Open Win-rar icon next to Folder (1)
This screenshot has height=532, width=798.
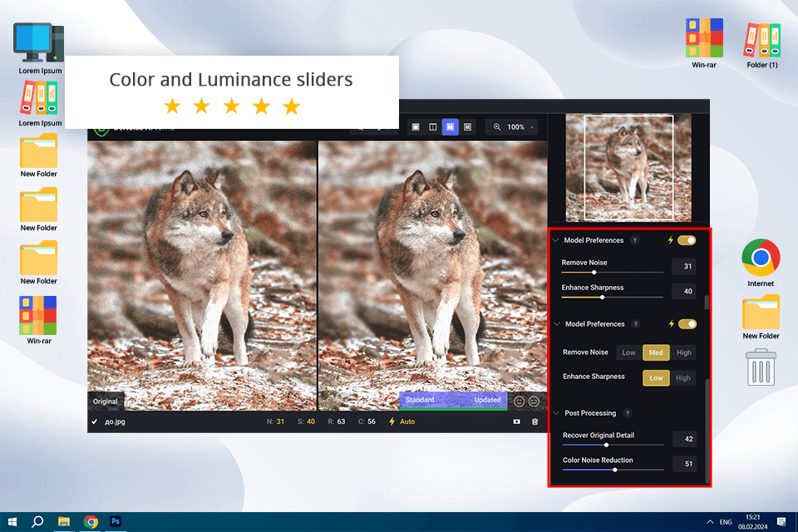[x=704, y=43]
